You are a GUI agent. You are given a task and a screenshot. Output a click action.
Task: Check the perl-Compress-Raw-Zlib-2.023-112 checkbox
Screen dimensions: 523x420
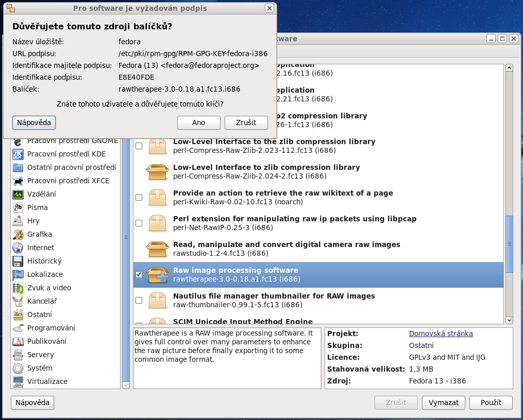(139, 146)
